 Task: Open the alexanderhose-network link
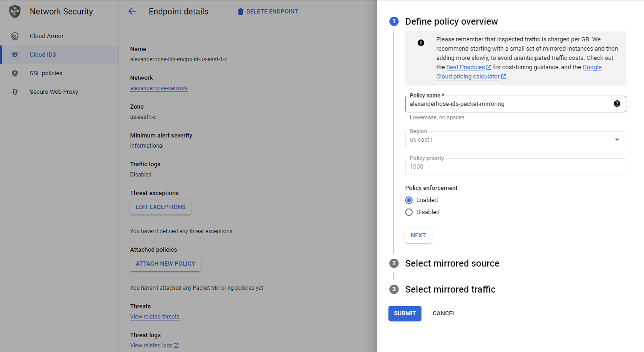159,88
